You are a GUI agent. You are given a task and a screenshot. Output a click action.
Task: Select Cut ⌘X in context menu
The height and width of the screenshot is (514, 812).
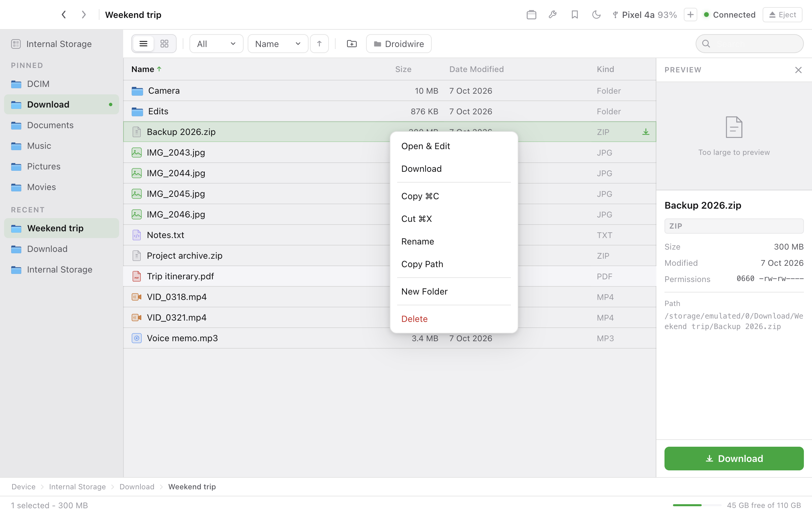click(454, 219)
